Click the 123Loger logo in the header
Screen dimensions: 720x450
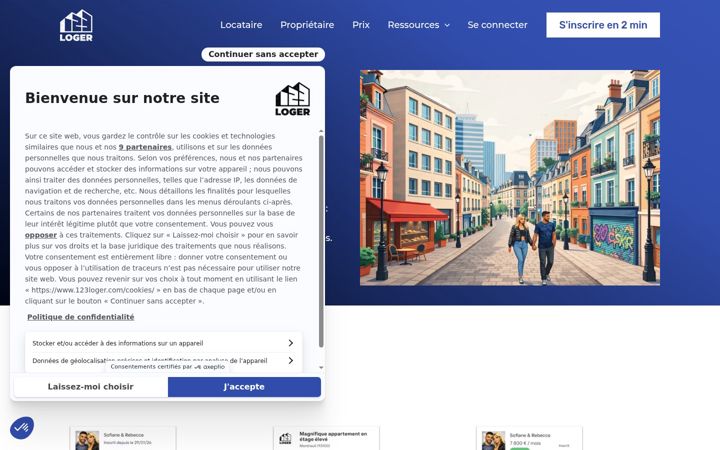point(76,26)
